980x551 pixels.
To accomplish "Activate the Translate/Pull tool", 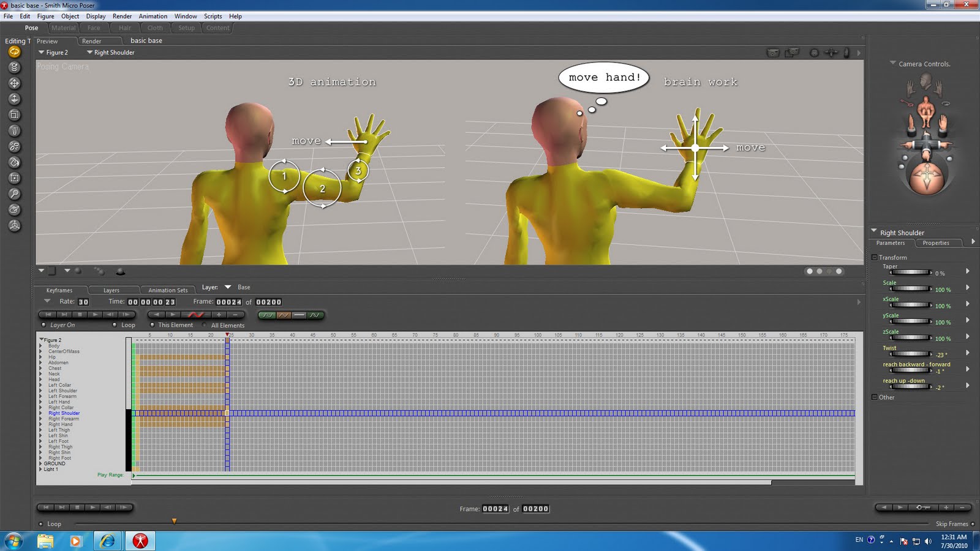I will 14,83.
